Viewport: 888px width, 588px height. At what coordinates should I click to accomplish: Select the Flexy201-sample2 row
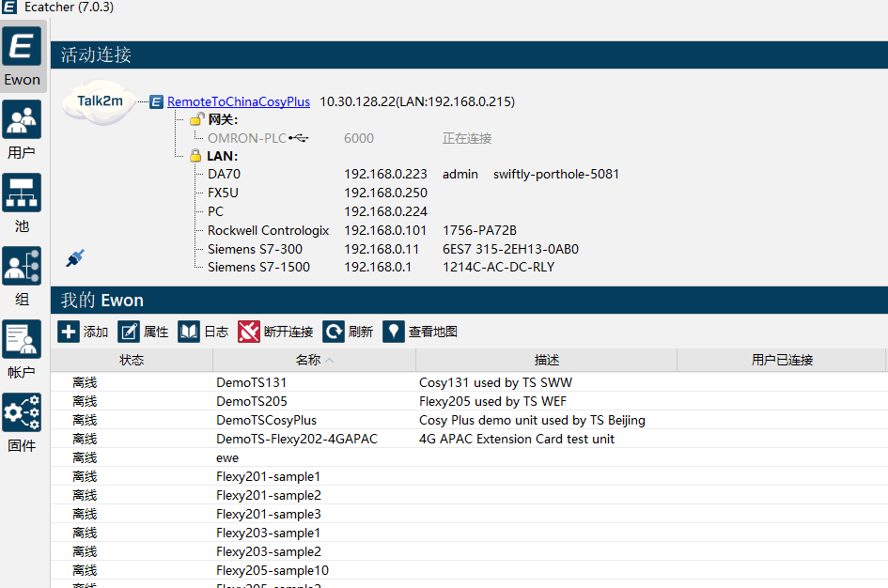pos(469,495)
